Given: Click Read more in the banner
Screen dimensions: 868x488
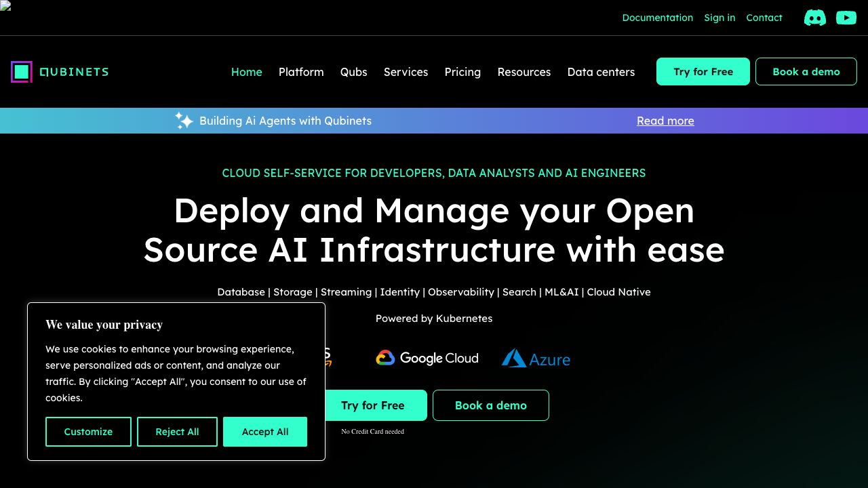Looking at the screenshot, I should coord(665,121).
